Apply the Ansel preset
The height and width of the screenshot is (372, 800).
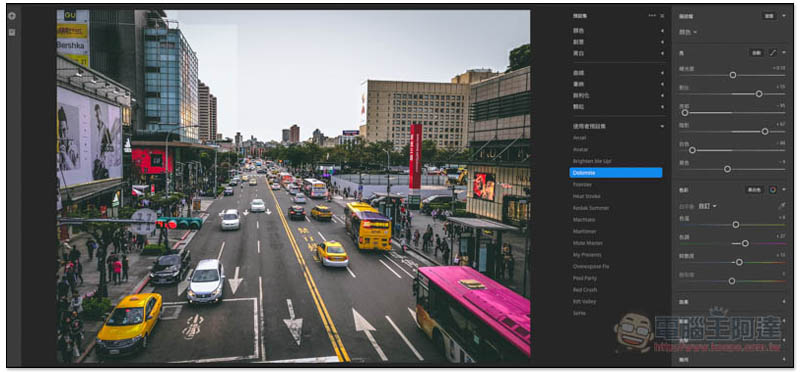[x=579, y=138]
